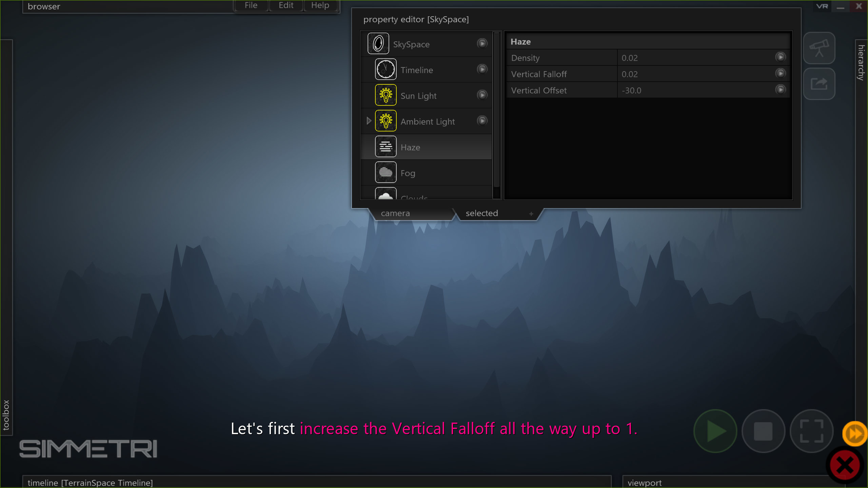Viewport: 868px width, 488px height.
Task: Click the export icon below the telescope
Action: pyautogui.click(x=819, y=83)
